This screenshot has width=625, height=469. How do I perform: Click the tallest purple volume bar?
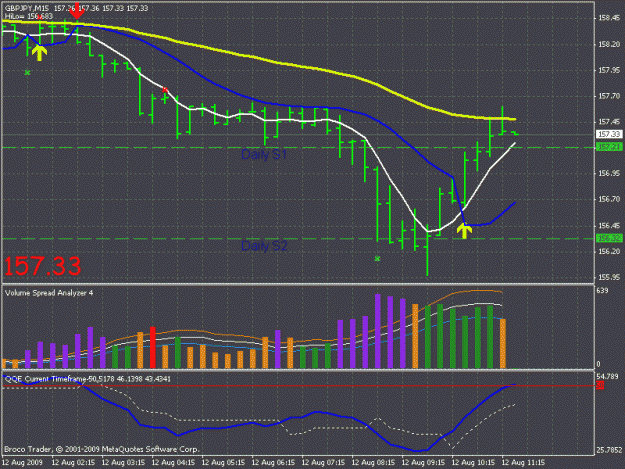pos(377,331)
